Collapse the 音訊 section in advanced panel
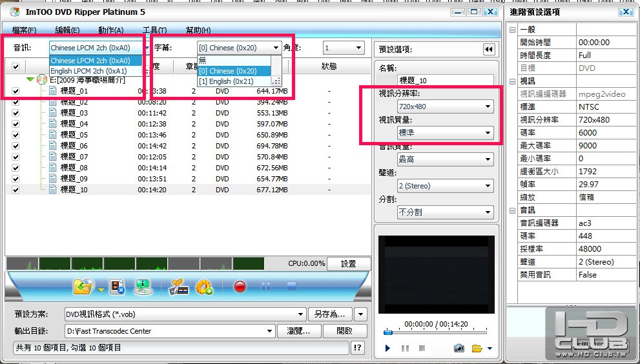640x364 pixels. coord(512,210)
